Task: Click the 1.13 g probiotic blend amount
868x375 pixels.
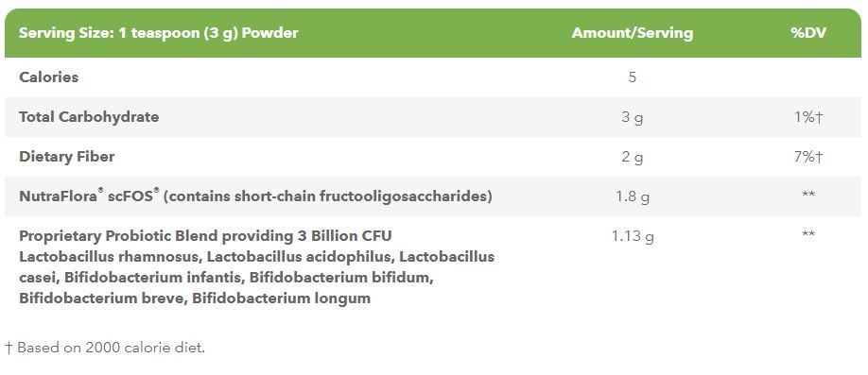Action: click(x=633, y=237)
